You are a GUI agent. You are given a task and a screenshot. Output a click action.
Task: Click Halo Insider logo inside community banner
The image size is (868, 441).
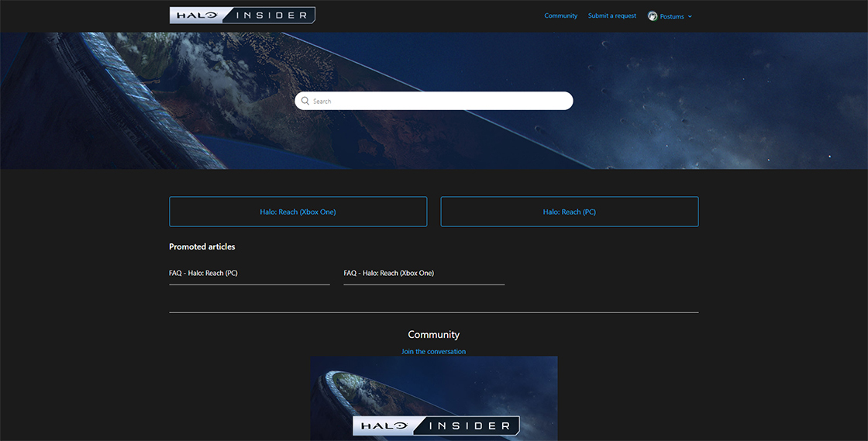click(x=436, y=425)
